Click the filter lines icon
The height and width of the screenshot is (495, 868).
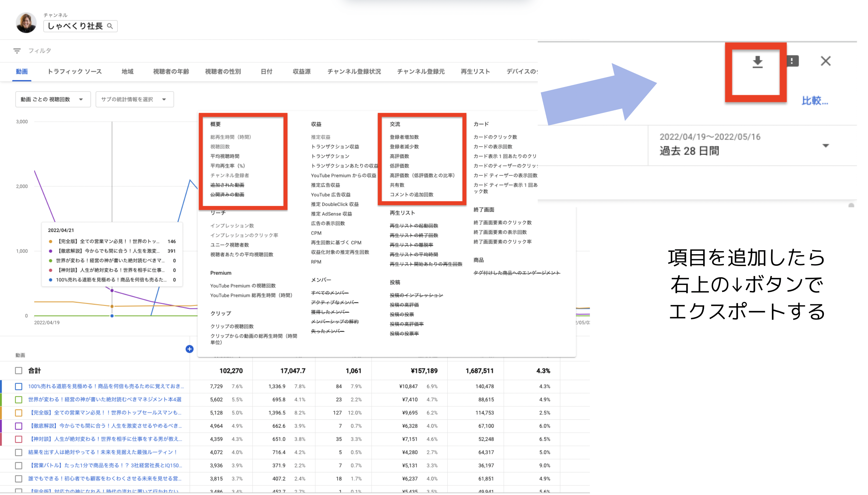[17, 51]
